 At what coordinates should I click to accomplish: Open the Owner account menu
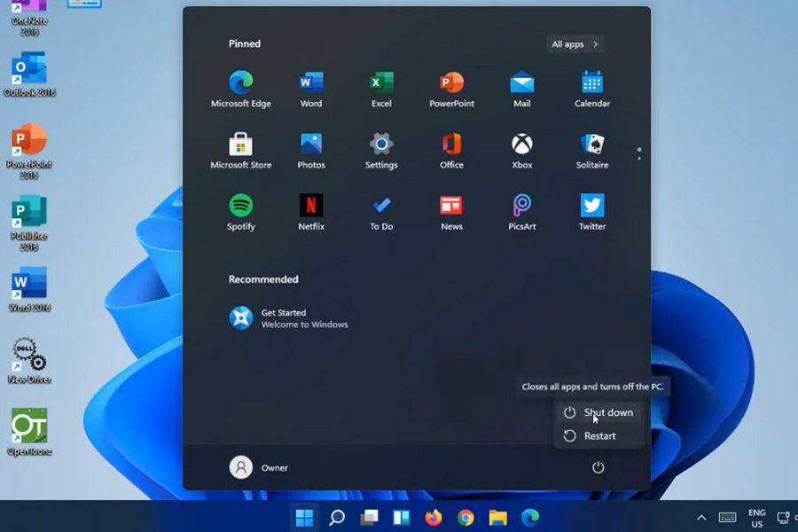click(x=259, y=467)
